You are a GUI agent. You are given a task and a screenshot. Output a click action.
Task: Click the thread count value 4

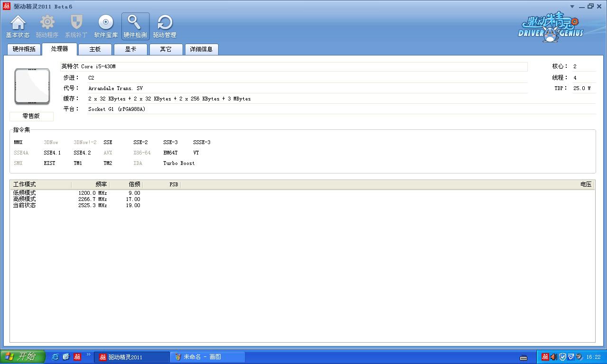[x=575, y=78]
